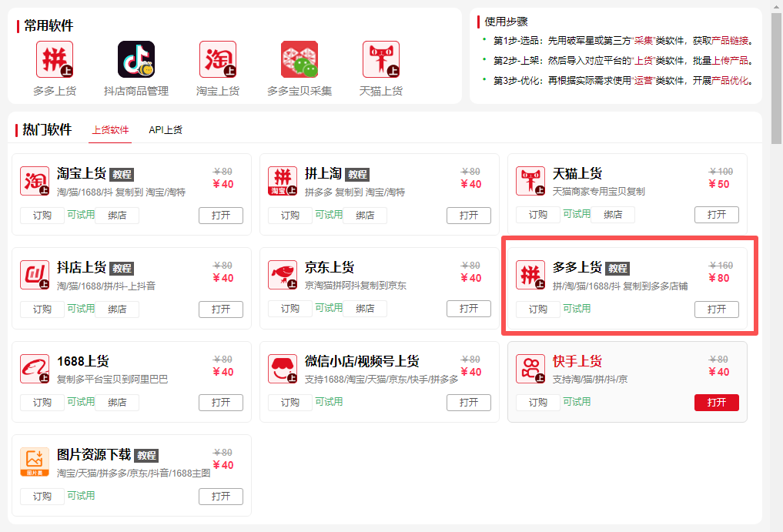View the 教程 badge on 多多上货 card
Image resolution: width=783 pixels, height=532 pixels.
click(x=617, y=268)
